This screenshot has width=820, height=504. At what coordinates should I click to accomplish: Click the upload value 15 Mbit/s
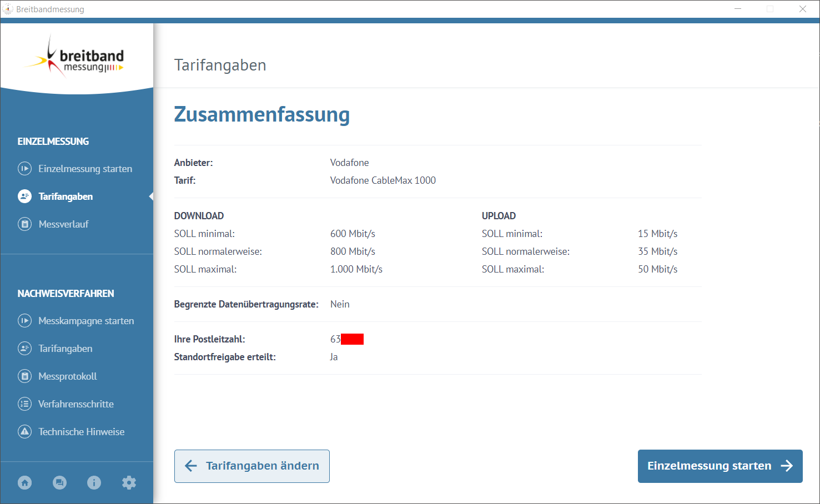657,234
